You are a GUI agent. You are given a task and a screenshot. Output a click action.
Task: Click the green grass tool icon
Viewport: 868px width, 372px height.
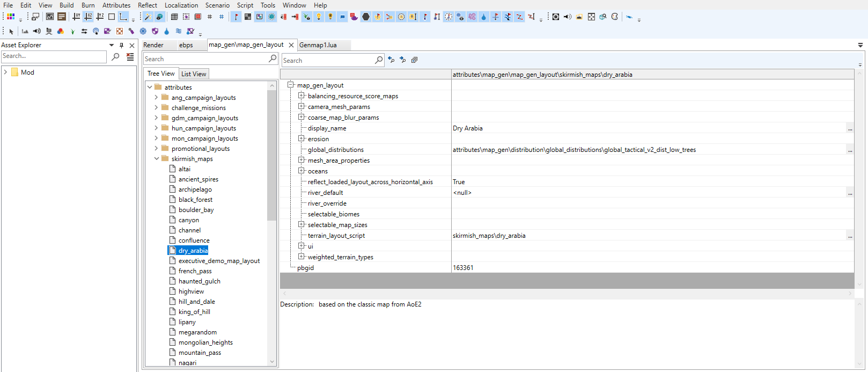pos(72,31)
